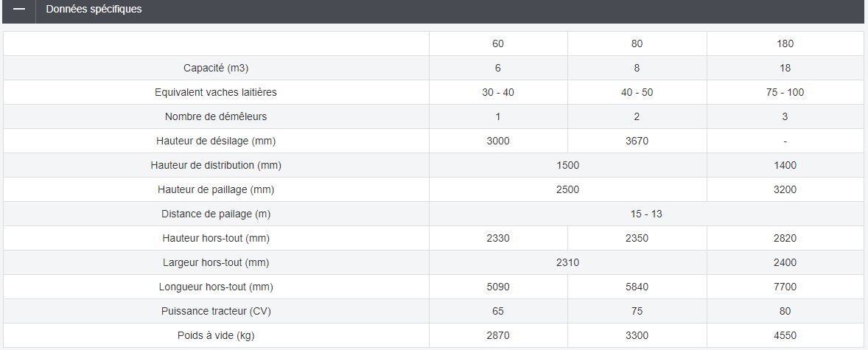Click the Hauteur hors-tout (mm) row label
The height and width of the screenshot is (350, 868).
216,238
